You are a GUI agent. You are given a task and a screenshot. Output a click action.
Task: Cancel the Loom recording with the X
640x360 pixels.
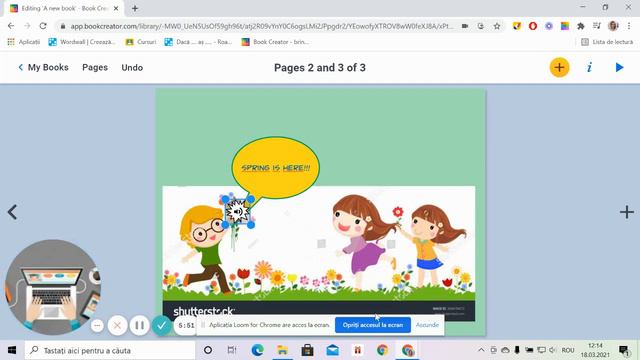coord(117,325)
